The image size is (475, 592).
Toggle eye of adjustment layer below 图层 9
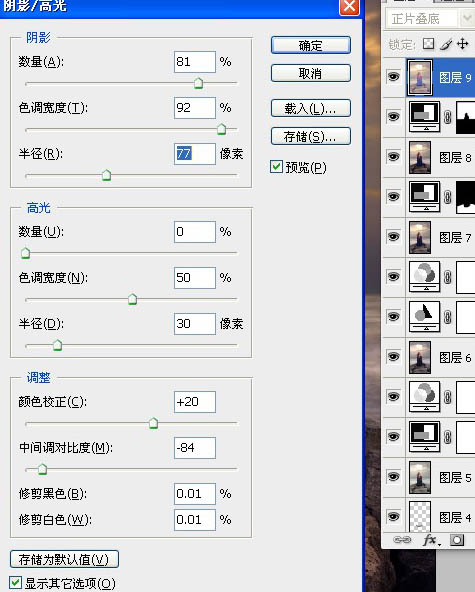click(393, 117)
